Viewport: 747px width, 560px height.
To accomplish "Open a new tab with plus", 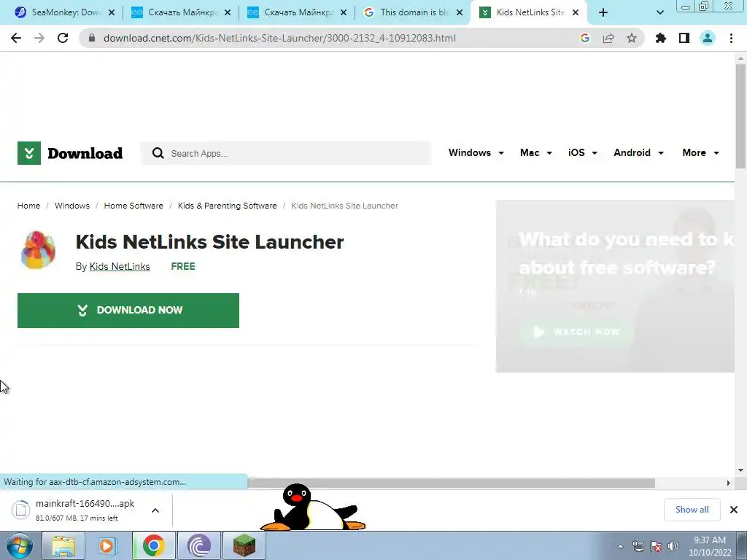I will click(x=603, y=12).
